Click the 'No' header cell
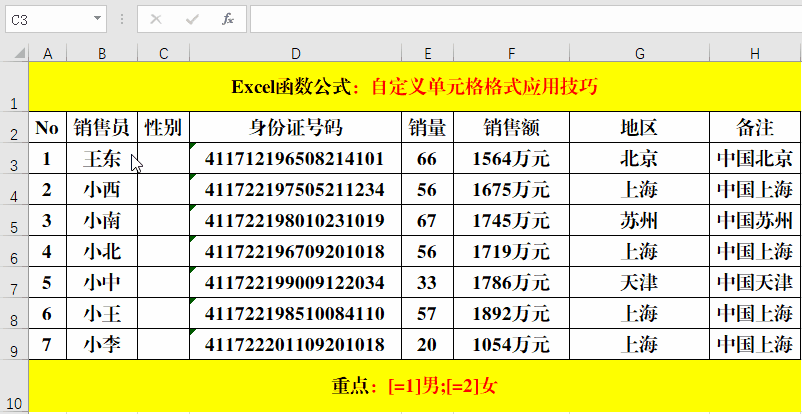Viewport: 802px width, 414px height. [48, 127]
